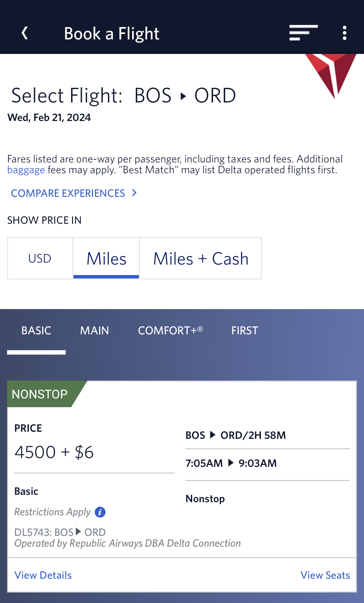Switch price display to Miles + Cash
Viewport: 364px width, 603px height.
tap(201, 259)
